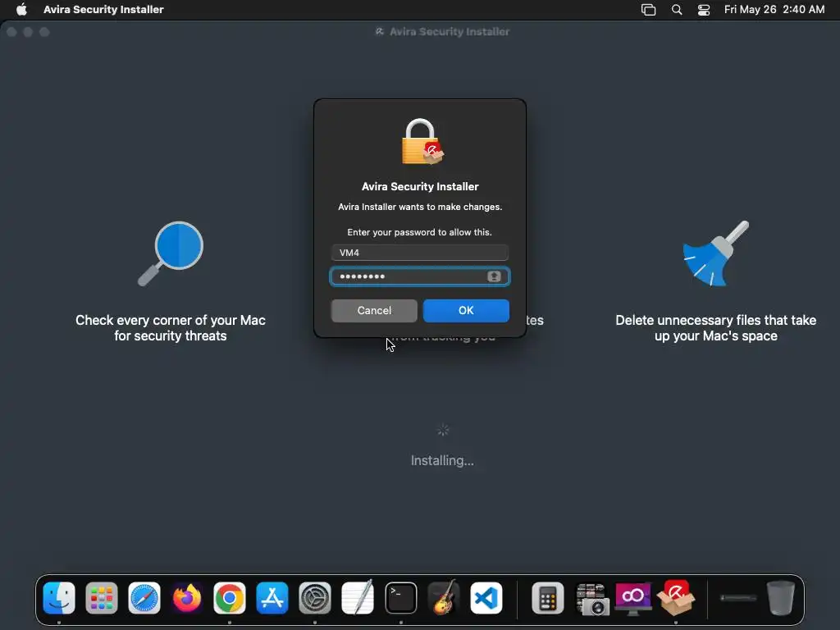Click the date and time in menu bar
Image resolution: width=840 pixels, height=630 pixels.
[x=774, y=9]
